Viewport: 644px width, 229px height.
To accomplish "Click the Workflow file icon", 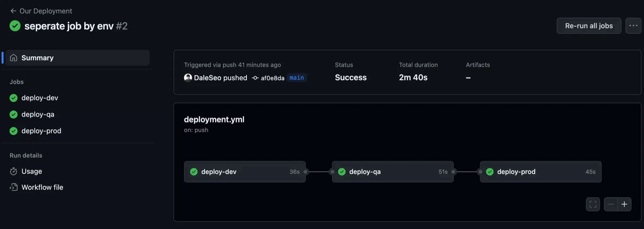I will (x=13, y=187).
